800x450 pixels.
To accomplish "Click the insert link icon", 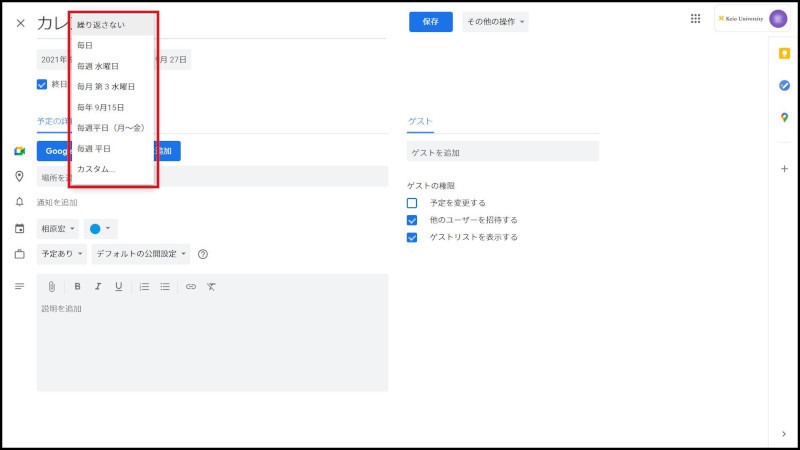I will tap(190, 286).
